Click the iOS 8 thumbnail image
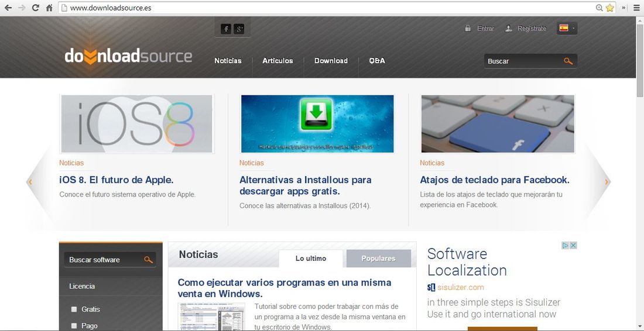Image resolution: width=644 pixels, height=331 pixels. (x=137, y=124)
